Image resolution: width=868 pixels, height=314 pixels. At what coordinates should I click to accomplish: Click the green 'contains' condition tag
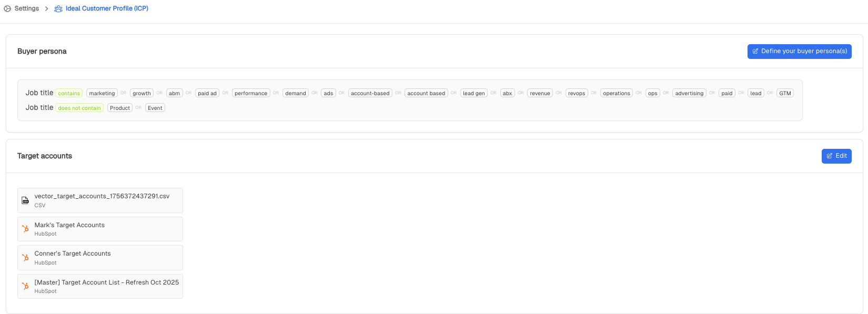point(69,93)
